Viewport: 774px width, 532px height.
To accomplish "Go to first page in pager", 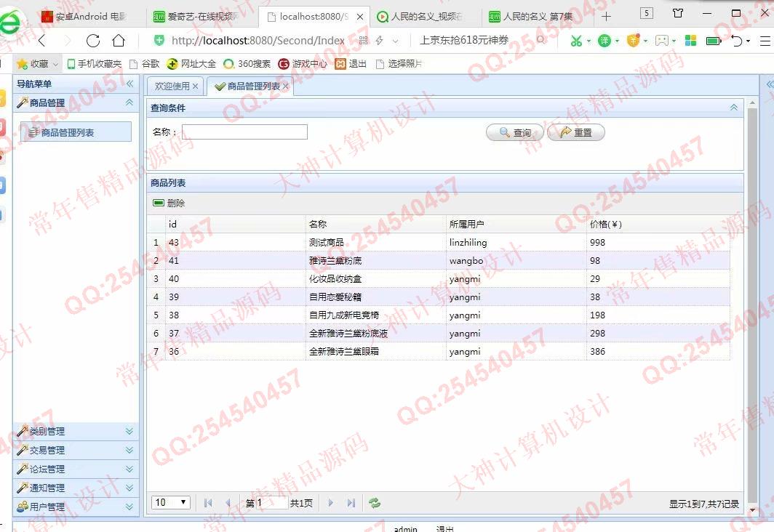I will [x=208, y=503].
